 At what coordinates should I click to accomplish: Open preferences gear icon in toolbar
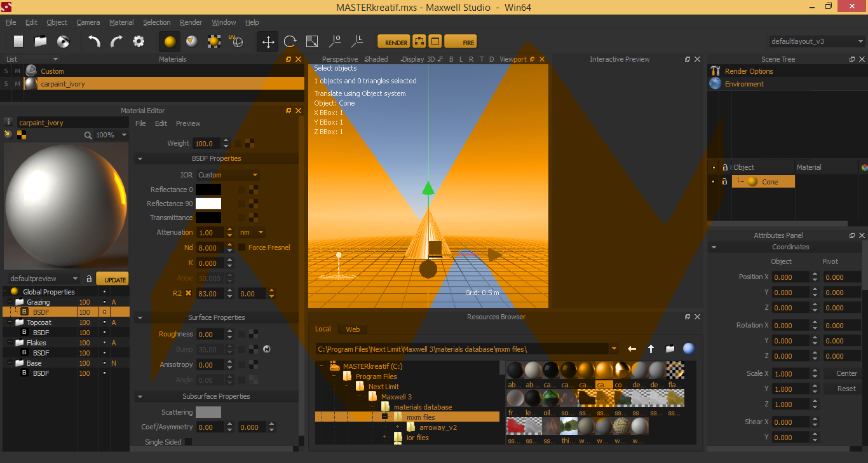139,42
